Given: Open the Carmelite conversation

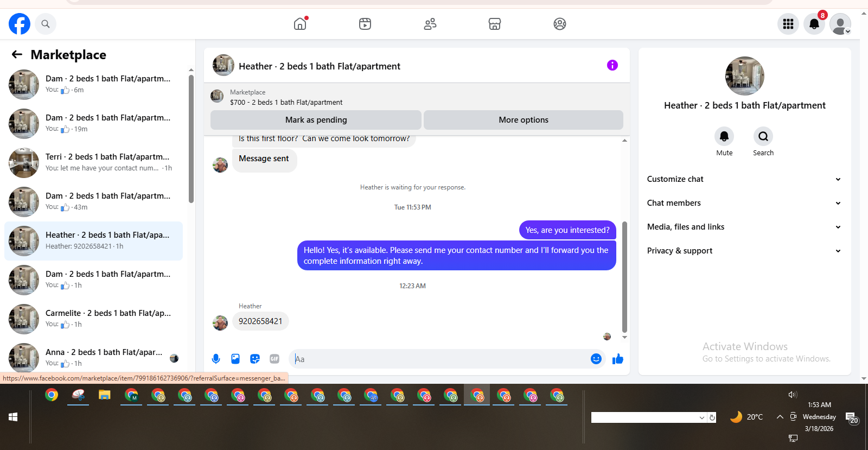Looking at the screenshot, I should 93,319.
